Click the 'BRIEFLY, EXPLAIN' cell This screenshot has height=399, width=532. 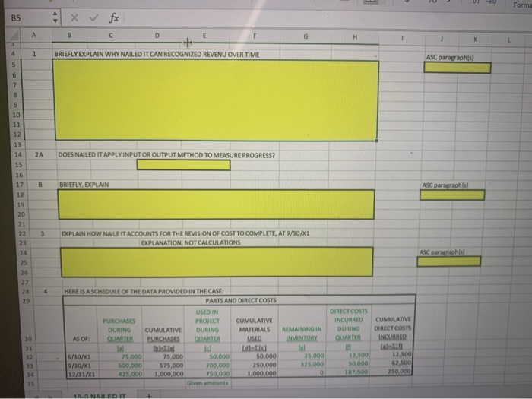click(84, 185)
